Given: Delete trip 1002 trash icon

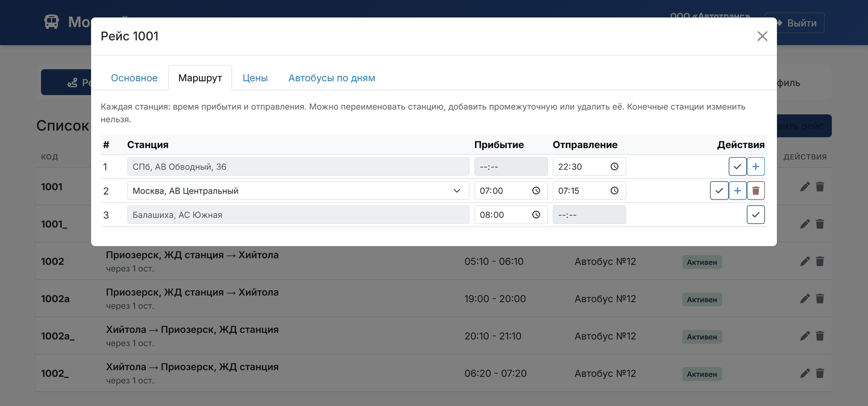Looking at the screenshot, I should (x=820, y=261).
